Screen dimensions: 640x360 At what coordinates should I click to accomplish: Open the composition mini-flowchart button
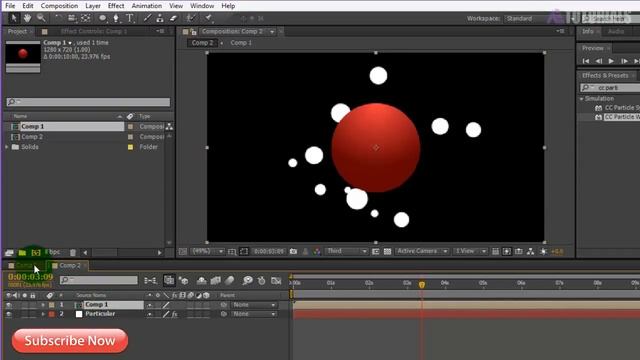tap(150, 280)
